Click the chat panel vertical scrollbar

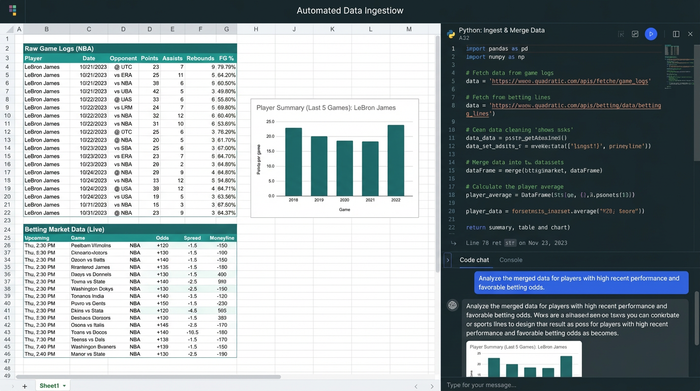[697, 318]
